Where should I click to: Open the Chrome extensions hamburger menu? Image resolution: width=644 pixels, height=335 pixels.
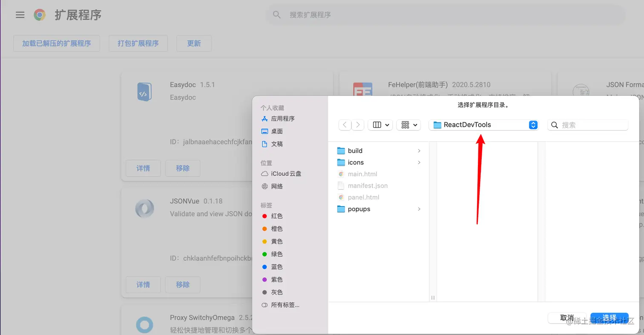coord(20,15)
